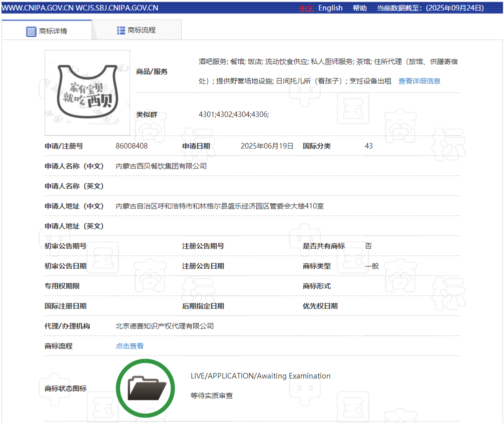Click the list icon beside 商标流程
Image resolution: width=504 pixels, height=423 pixels.
[x=121, y=30]
